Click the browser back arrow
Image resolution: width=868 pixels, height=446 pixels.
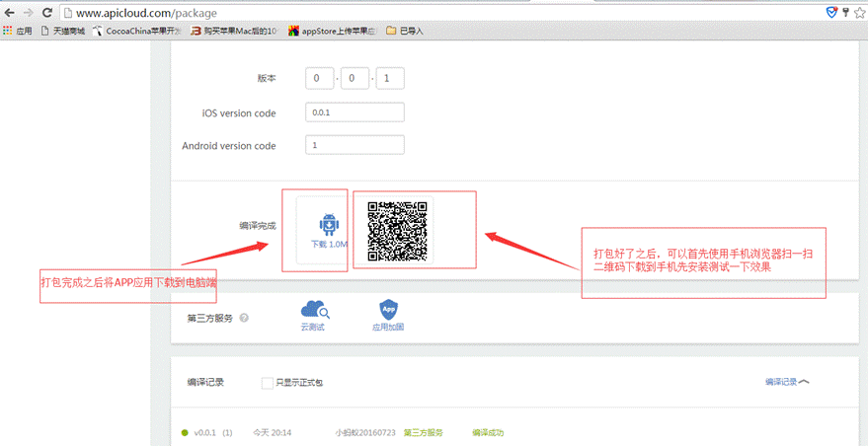[x=9, y=13]
